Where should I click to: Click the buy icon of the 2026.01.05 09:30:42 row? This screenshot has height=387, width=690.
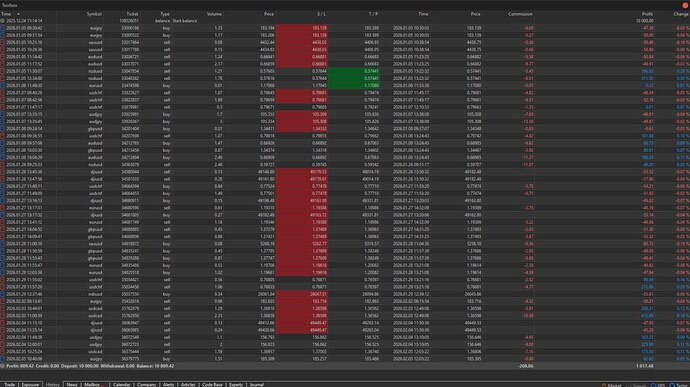click(2, 28)
